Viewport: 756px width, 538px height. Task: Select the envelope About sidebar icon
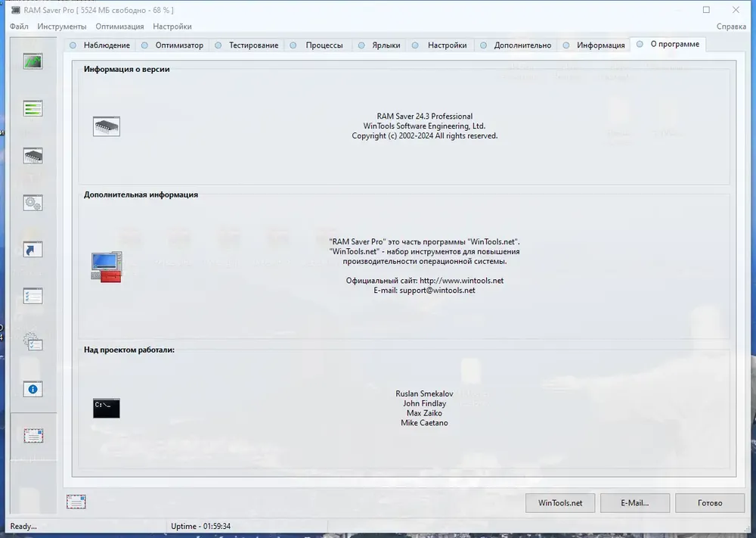[33, 436]
